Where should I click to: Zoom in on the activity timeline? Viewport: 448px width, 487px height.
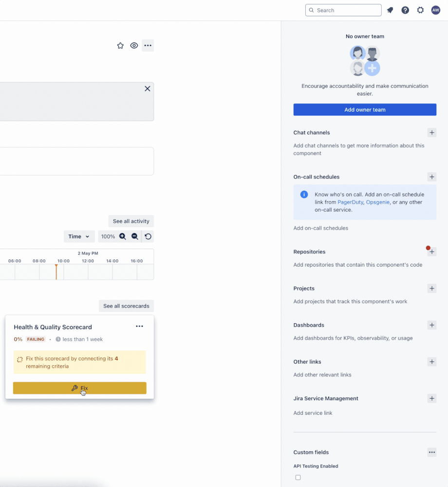[123, 236]
